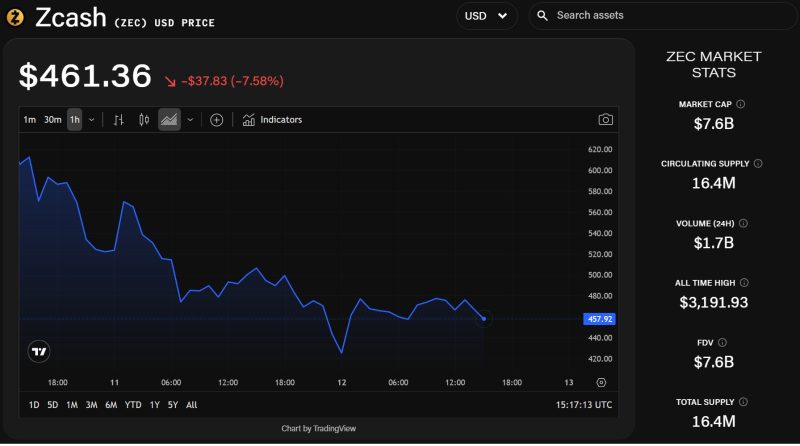Screen dimensions: 800x446
Task: Expand the chart style dropdown arrow
Action: pos(190,120)
